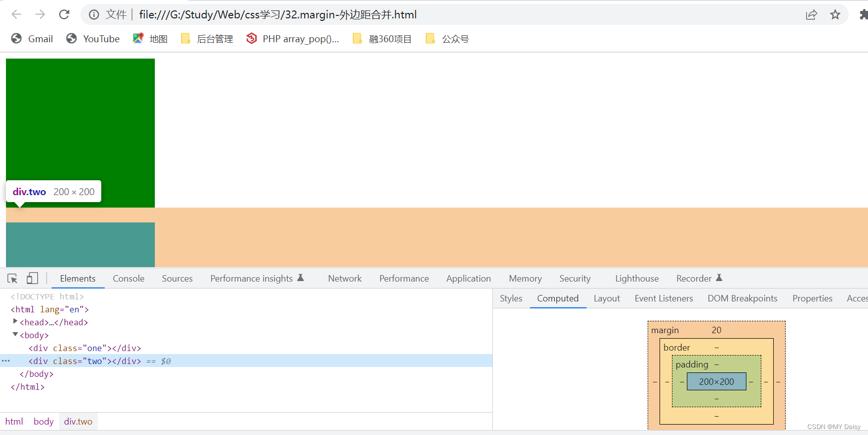Click the address bar URL
This screenshot has height=435, width=868.
pyautogui.click(x=278, y=14)
